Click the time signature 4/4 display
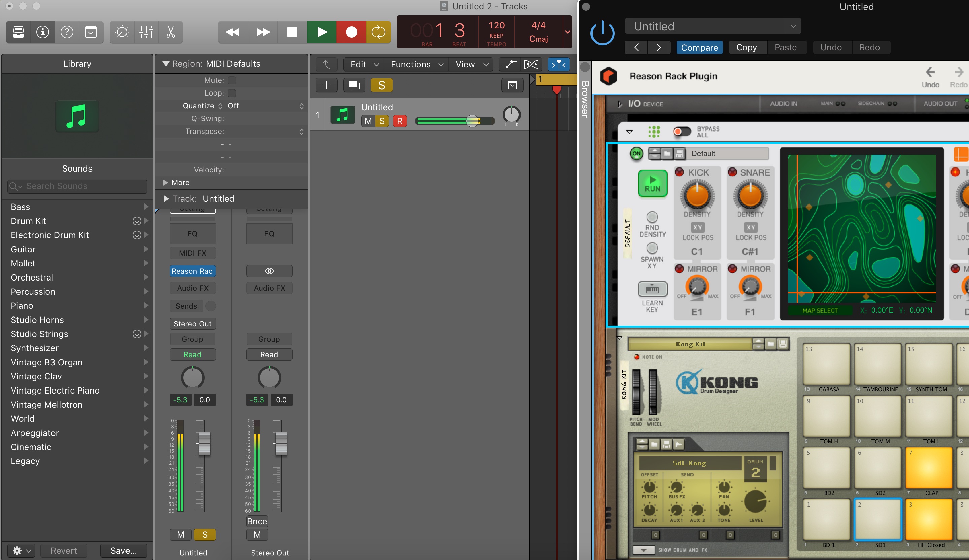The height and width of the screenshot is (560, 969). pos(538,25)
